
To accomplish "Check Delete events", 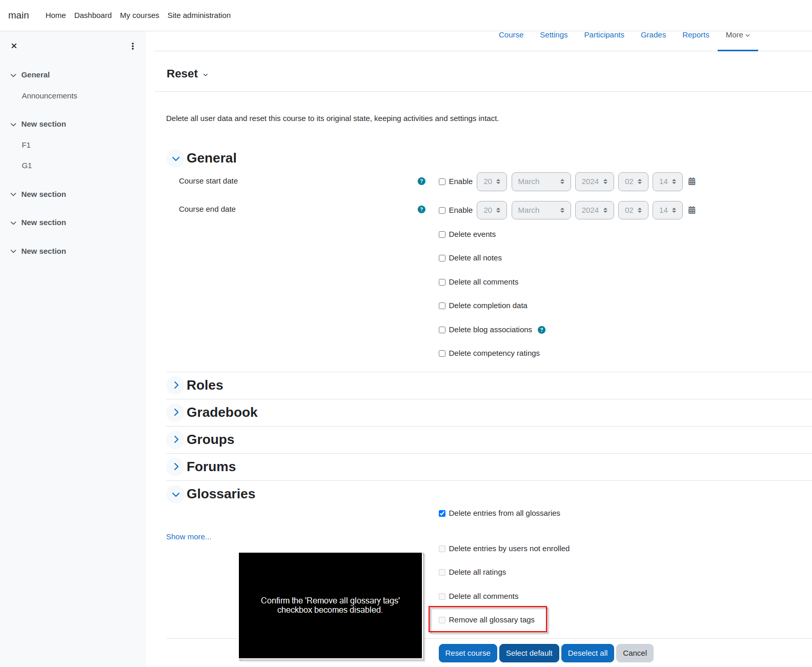I will (x=442, y=234).
